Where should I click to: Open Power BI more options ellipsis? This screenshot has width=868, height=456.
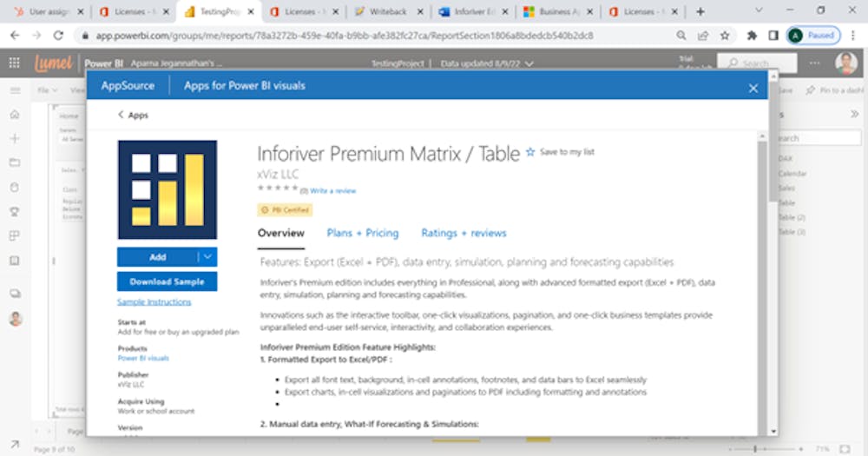[814, 63]
